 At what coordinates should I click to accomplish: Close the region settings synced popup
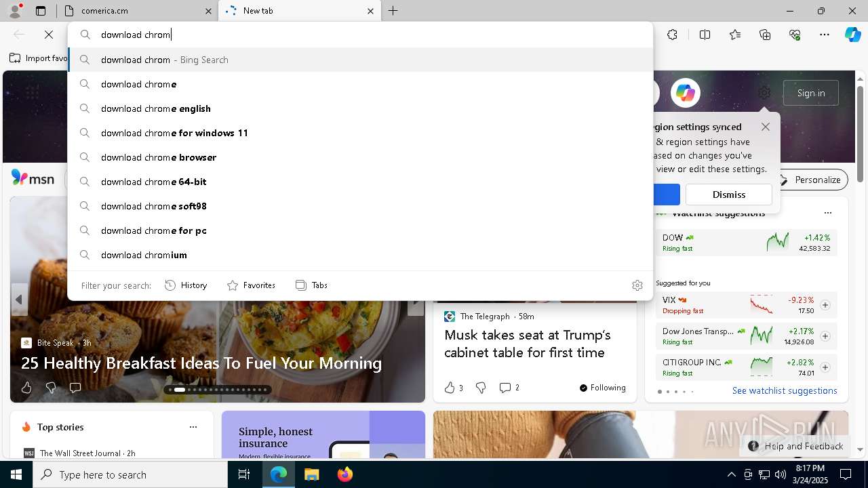[x=766, y=127]
